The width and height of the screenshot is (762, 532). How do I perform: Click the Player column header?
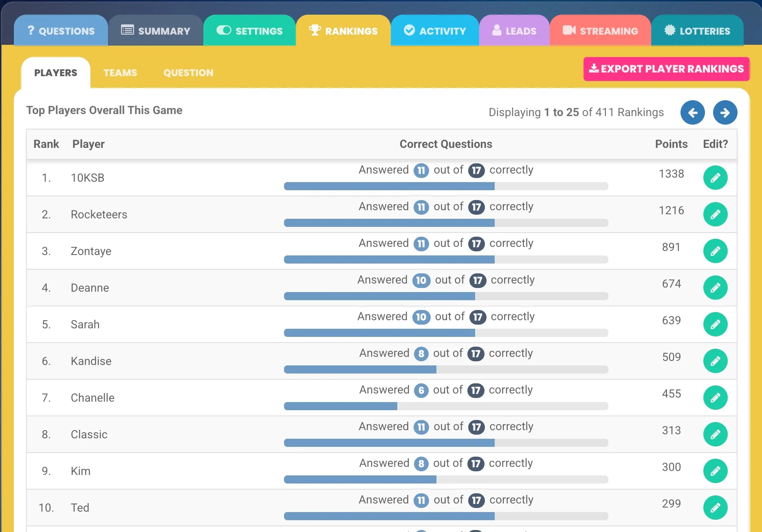point(88,144)
